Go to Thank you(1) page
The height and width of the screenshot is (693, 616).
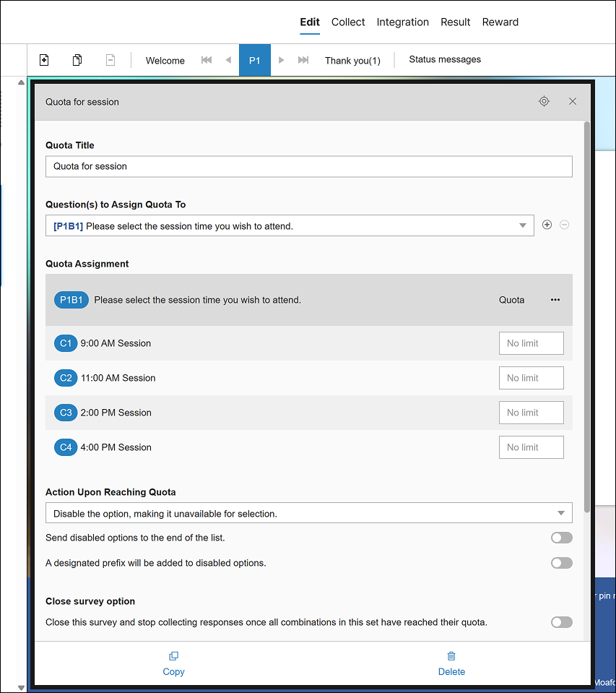(352, 61)
